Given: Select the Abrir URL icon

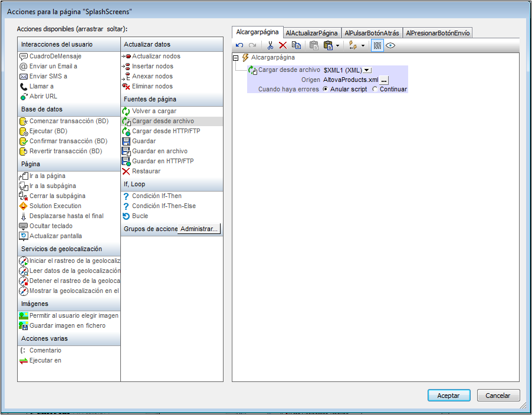Looking at the screenshot, I should [x=24, y=97].
